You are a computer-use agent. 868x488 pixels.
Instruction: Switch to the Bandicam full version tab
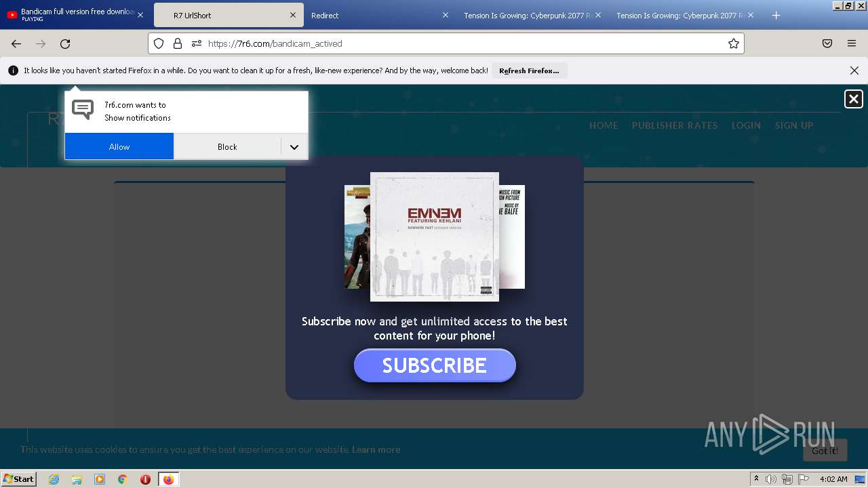click(x=75, y=15)
